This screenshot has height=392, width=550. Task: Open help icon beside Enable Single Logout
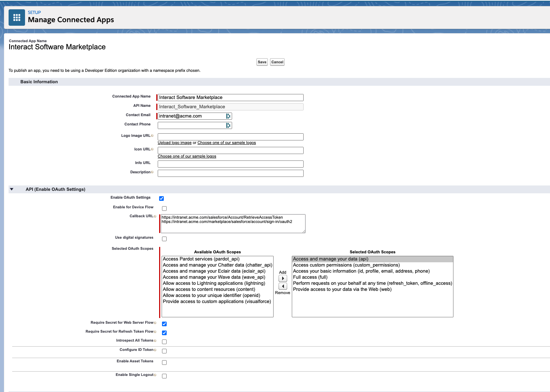coord(155,375)
